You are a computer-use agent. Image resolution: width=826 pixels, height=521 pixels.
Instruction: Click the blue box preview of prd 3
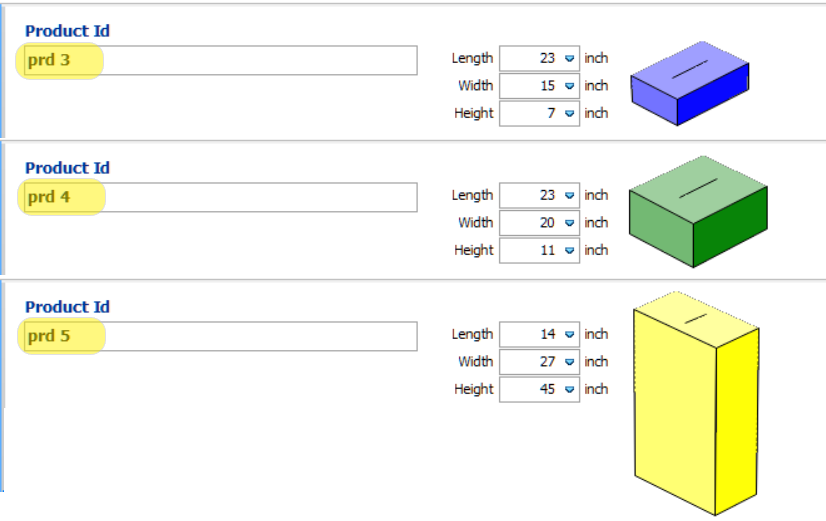(x=690, y=83)
